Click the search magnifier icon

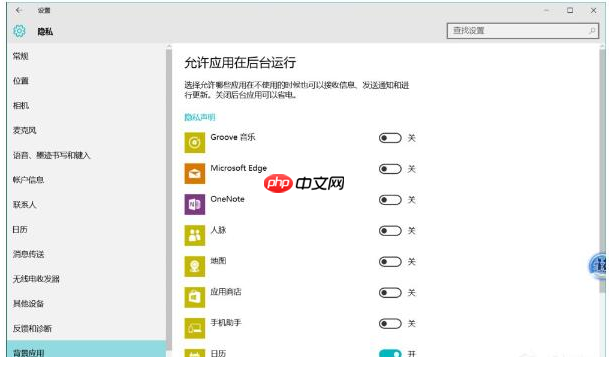click(x=592, y=31)
